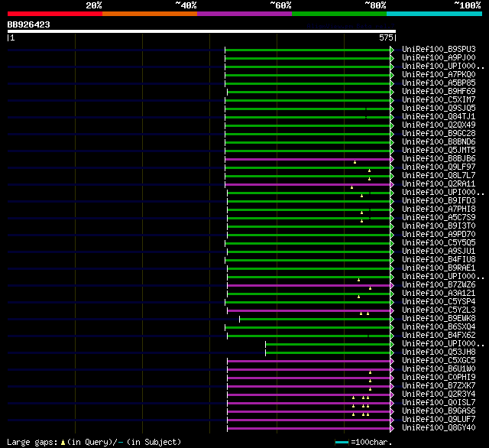Select the UniRef100_B9RAE1 label

pos(439,268)
